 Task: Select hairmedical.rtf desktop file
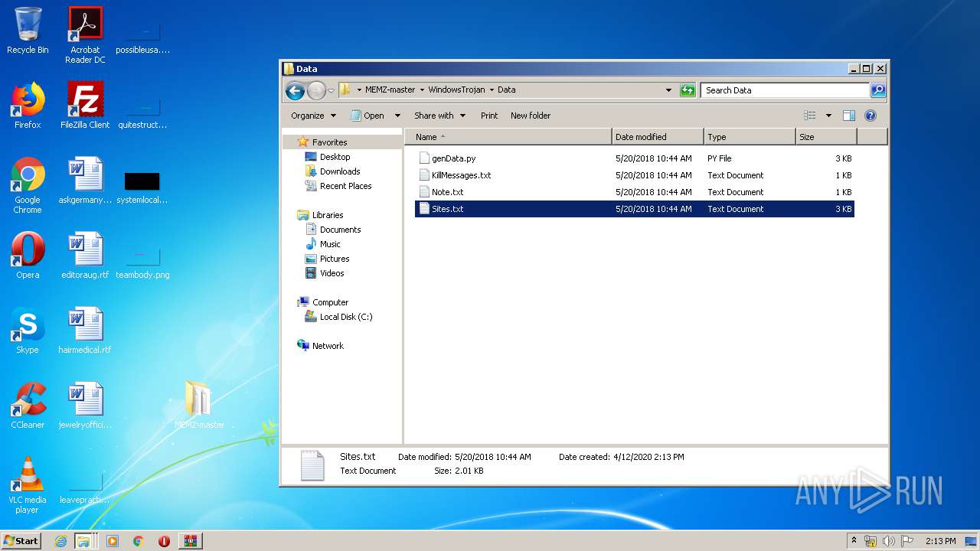click(85, 331)
